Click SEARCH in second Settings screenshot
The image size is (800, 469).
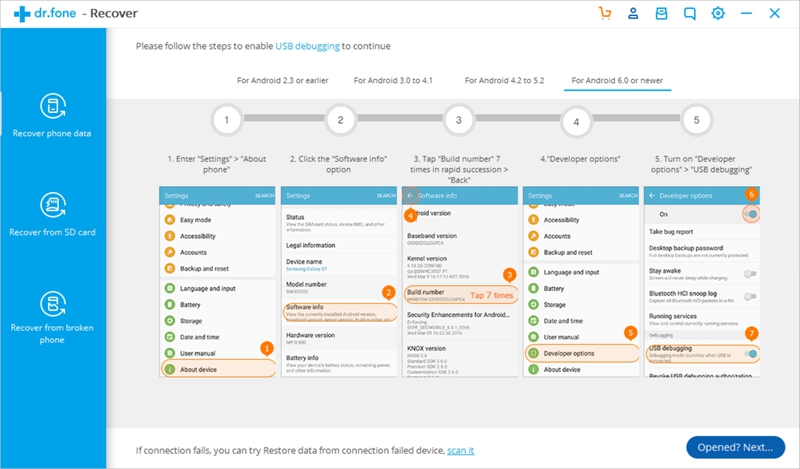click(386, 196)
